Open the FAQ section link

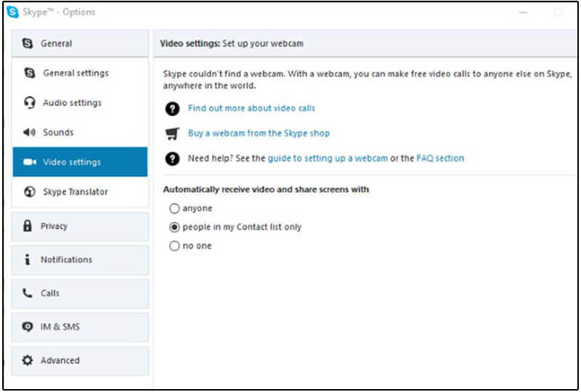[x=440, y=158]
